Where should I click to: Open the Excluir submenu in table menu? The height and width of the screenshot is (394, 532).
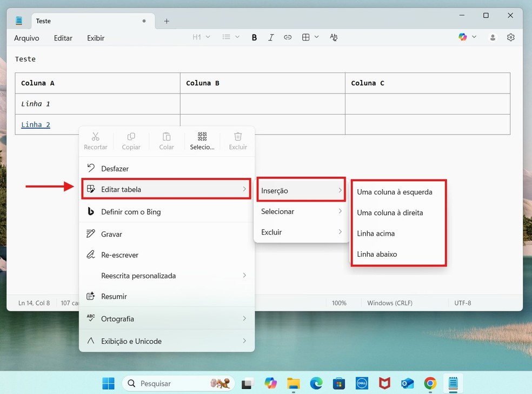pos(301,232)
